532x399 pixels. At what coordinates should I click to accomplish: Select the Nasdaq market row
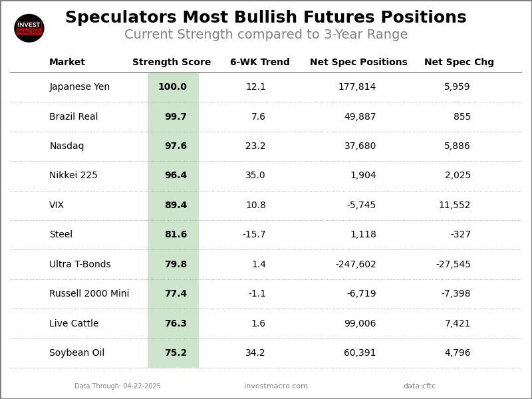click(x=66, y=146)
